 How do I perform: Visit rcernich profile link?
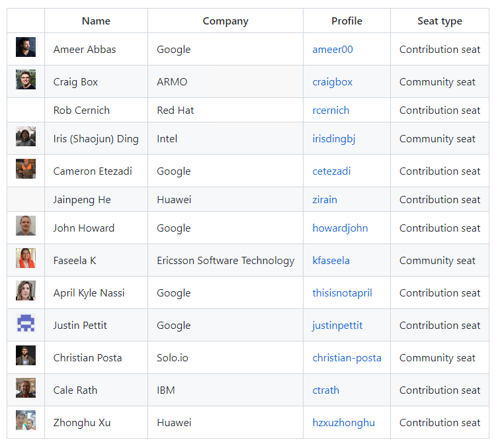331,111
